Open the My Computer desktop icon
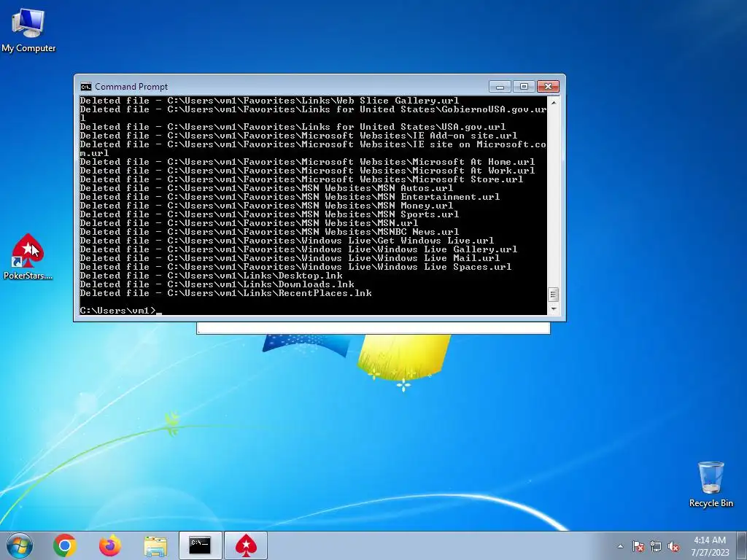747x560 pixels. [x=28, y=31]
